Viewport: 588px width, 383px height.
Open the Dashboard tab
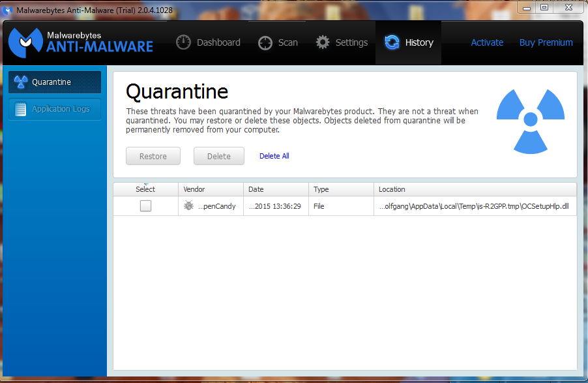[x=208, y=42]
